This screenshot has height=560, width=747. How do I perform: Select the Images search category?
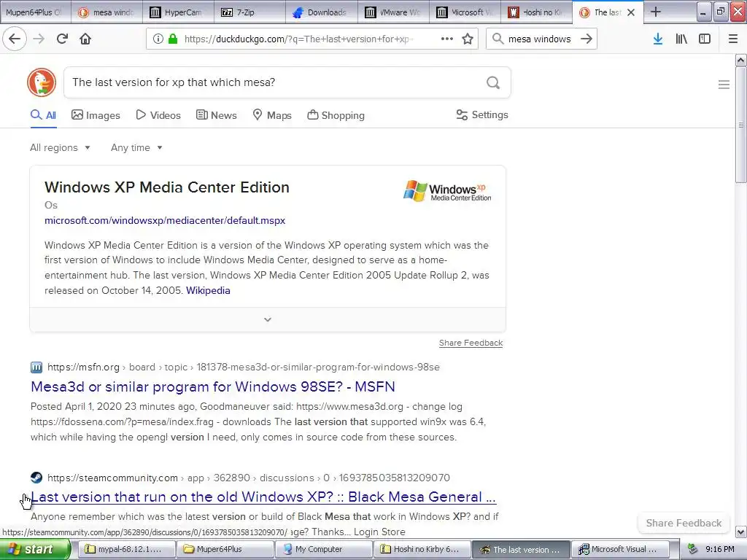point(96,115)
